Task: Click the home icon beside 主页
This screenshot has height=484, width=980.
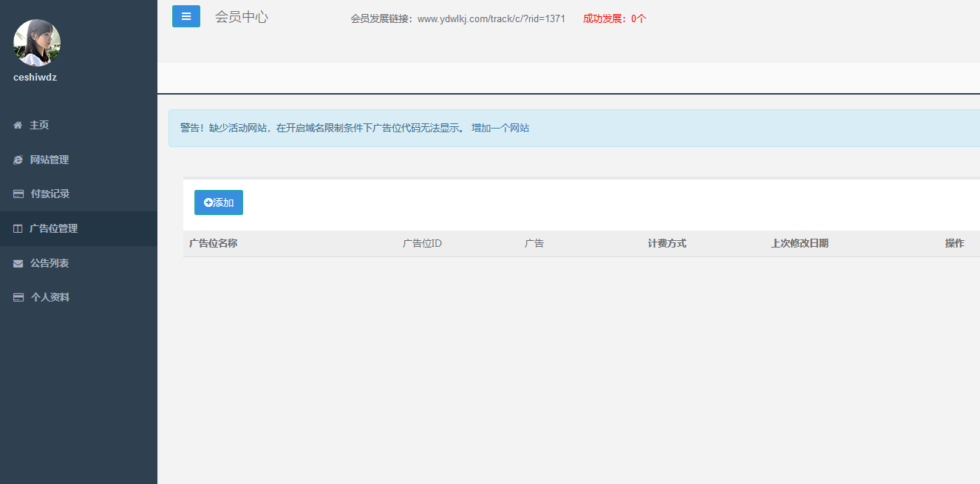Action: [18, 126]
